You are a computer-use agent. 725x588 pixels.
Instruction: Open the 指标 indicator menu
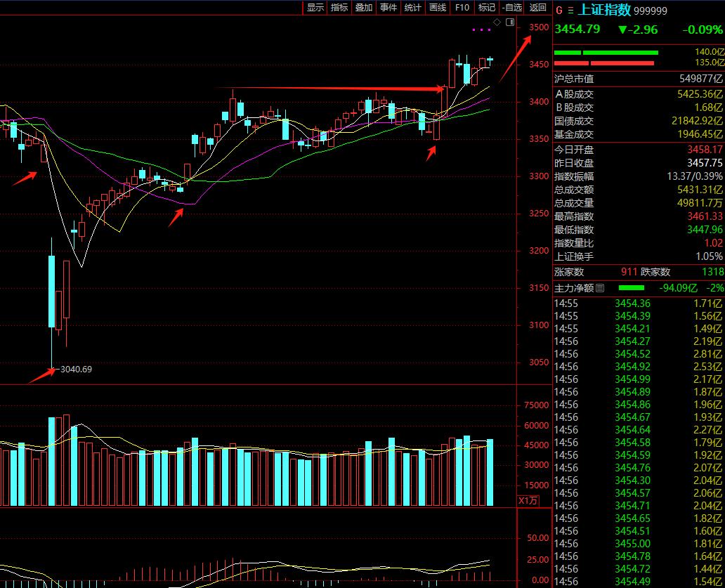pos(339,8)
